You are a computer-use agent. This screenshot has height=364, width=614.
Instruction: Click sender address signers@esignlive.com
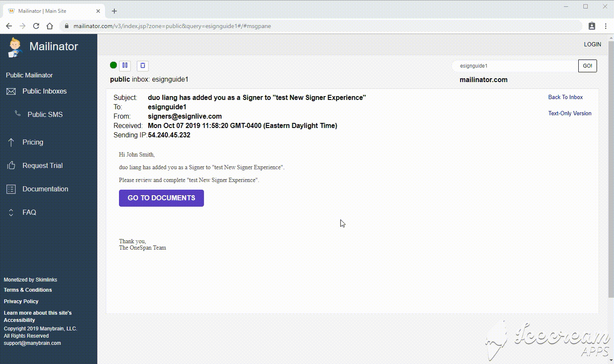pos(185,116)
